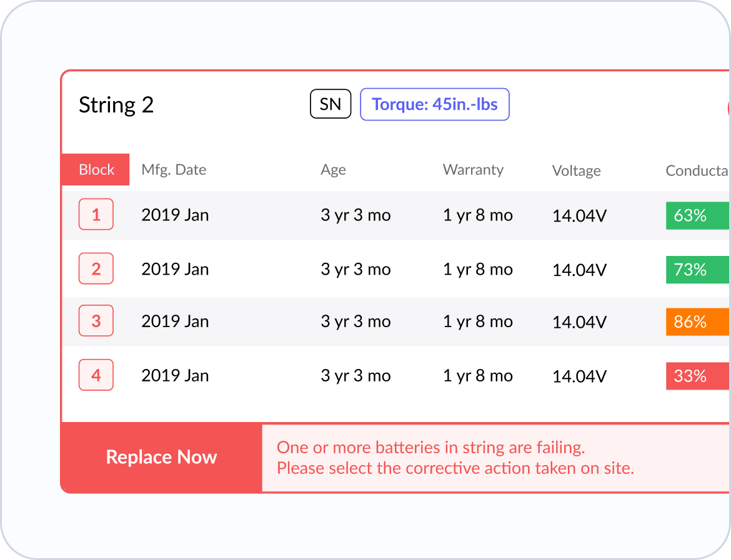This screenshot has width=731, height=560.
Task: Click the Warranty column header
Action: click(x=473, y=170)
